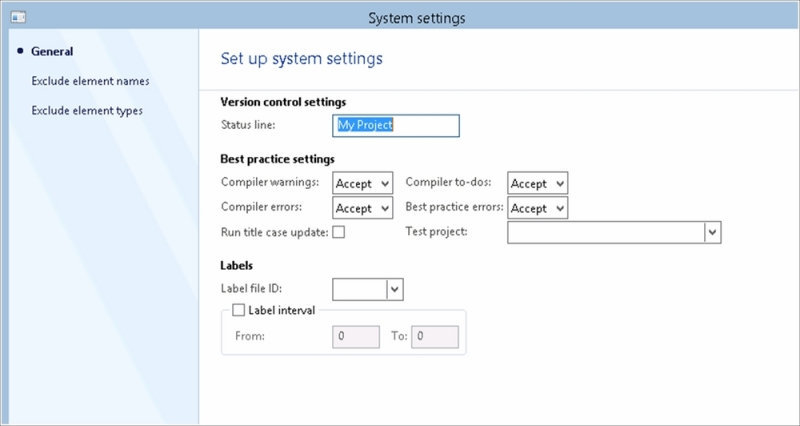This screenshot has width=800, height=426.
Task: Open Compiler warnings dropdown
Action: pyautogui.click(x=363, y=183)
